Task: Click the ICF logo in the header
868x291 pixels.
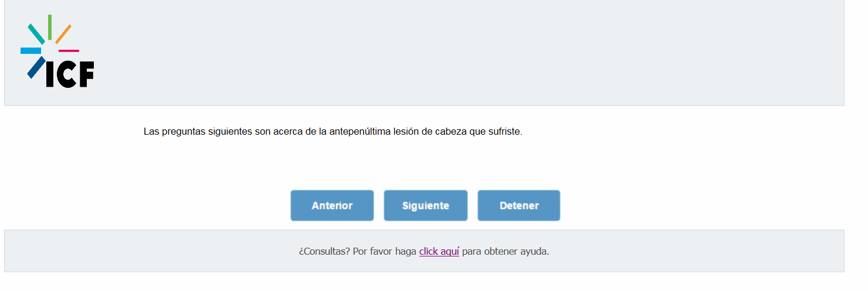Action: coord(57,52)
